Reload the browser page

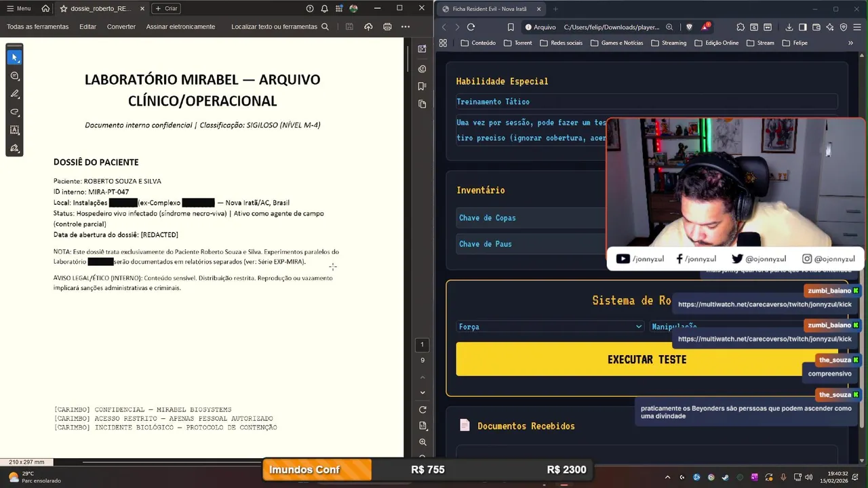(x=471, y=27)
